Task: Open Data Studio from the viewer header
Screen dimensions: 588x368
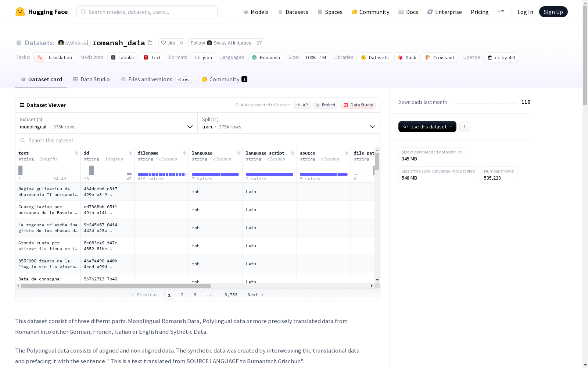Action: [358, 105]
